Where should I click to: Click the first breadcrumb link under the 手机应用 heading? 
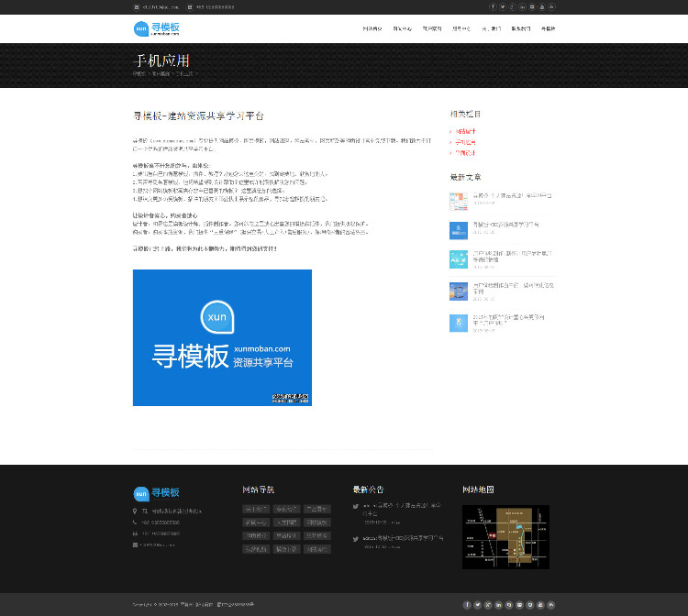[139, 73]
